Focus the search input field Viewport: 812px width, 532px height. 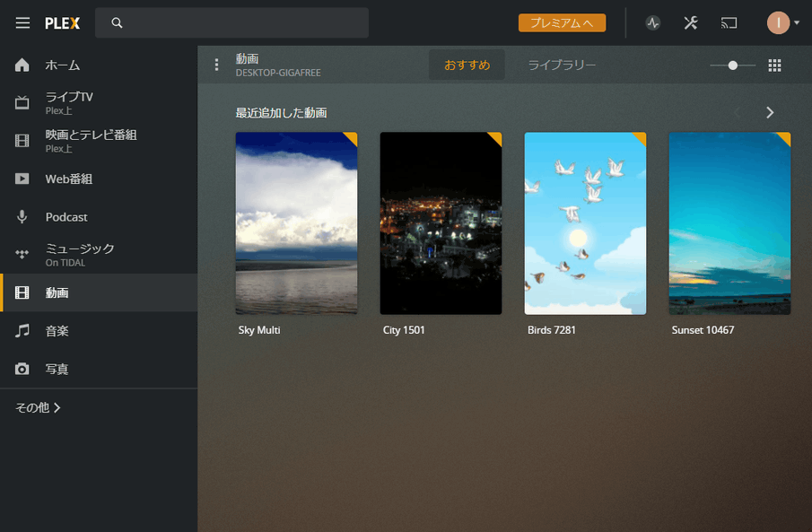[231, 22]
